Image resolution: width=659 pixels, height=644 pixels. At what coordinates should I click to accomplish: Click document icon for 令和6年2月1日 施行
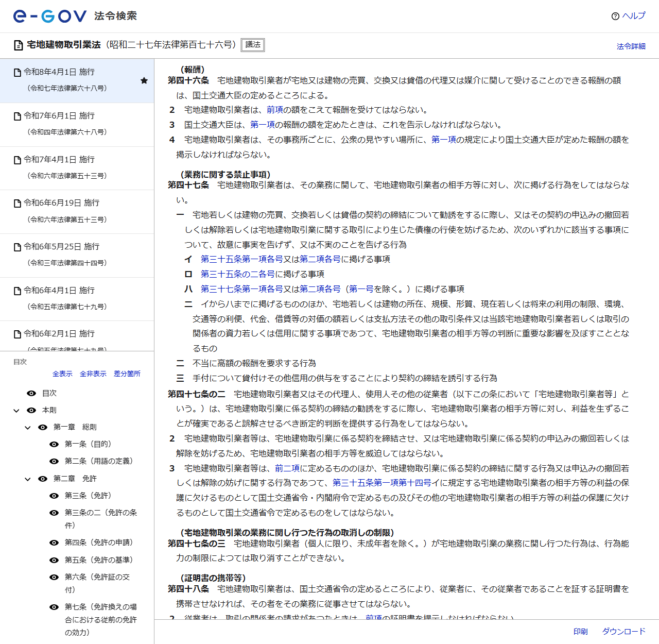[18, 334]
